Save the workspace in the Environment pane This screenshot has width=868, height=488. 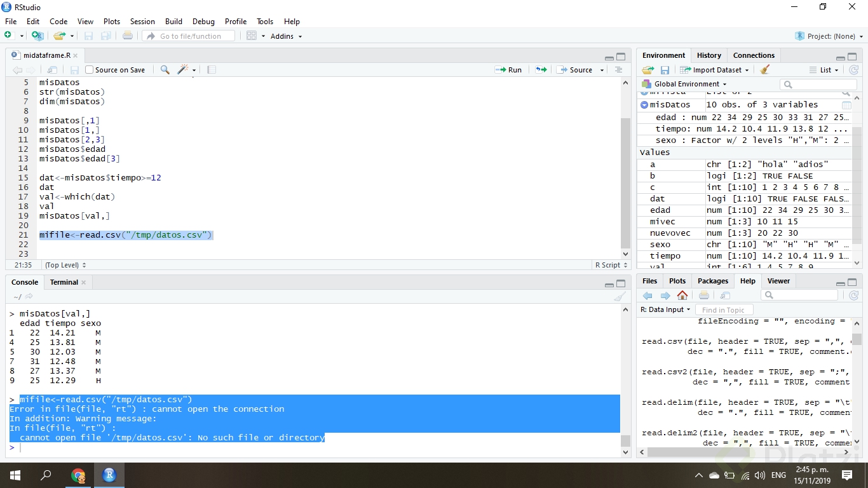click(665, 70)
